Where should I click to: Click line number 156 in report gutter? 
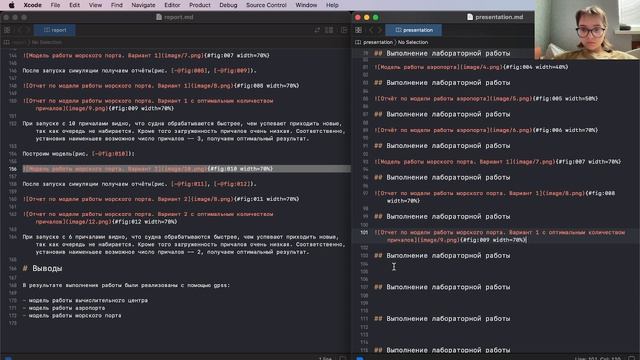coord(13,169)
